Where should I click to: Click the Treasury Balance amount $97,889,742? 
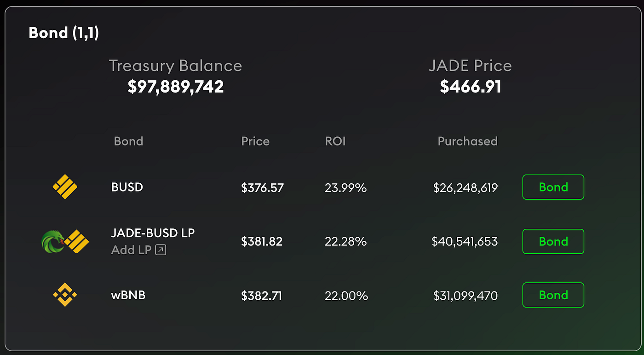[176, 87]
